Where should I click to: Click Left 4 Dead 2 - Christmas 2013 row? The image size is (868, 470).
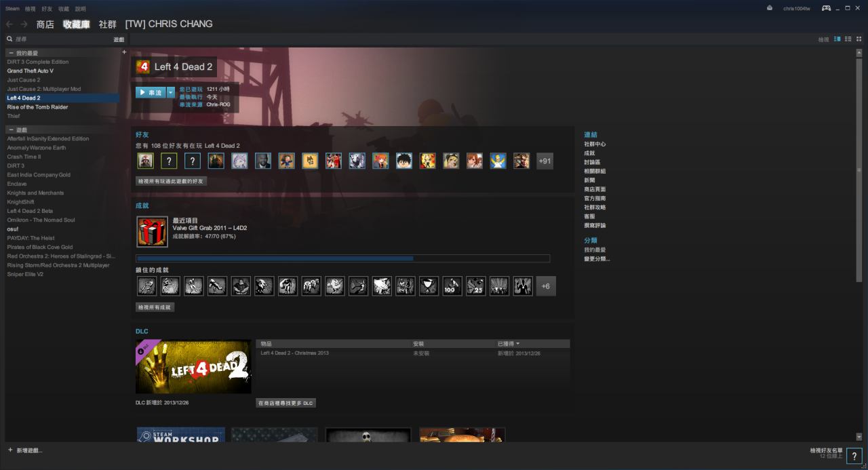(x=413, y=353)
